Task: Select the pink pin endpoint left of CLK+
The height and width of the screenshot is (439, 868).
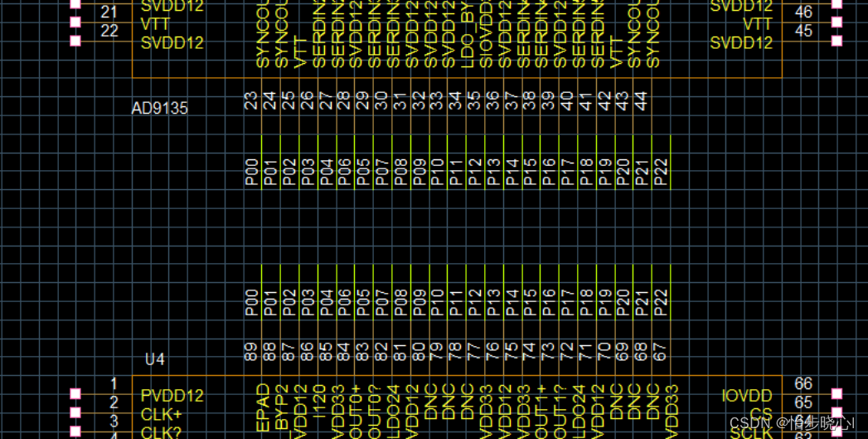Action: [x=76, y=412]
